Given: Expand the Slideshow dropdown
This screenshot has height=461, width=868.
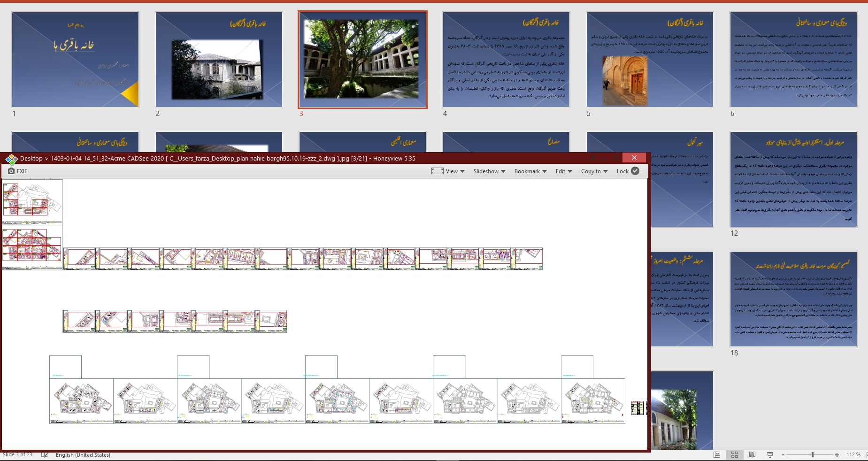Looking at the screenshot, I should [x=489, y=171].
